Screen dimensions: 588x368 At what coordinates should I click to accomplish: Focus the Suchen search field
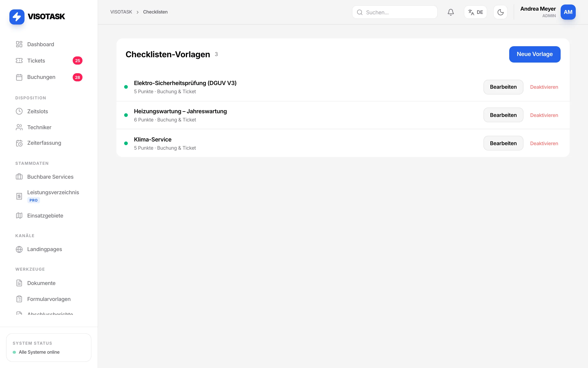point(395,12)
